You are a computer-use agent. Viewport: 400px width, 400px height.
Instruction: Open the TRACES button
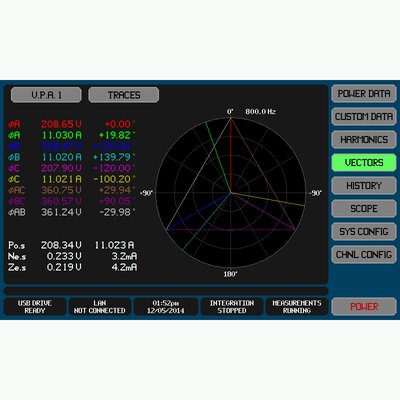(124, 95)
